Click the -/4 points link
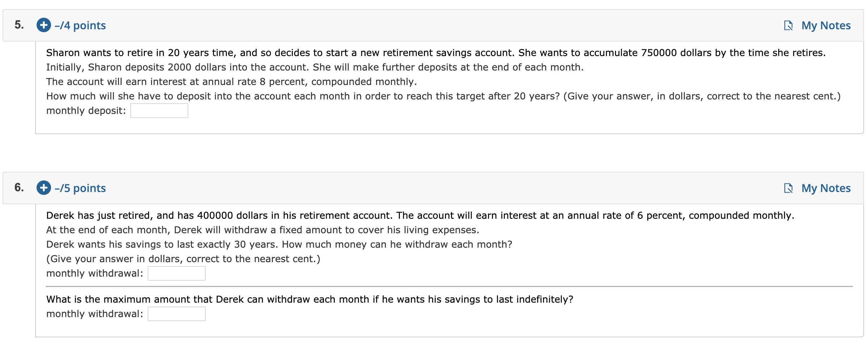This screenshot has width=868, height=350. coord(80,25)
